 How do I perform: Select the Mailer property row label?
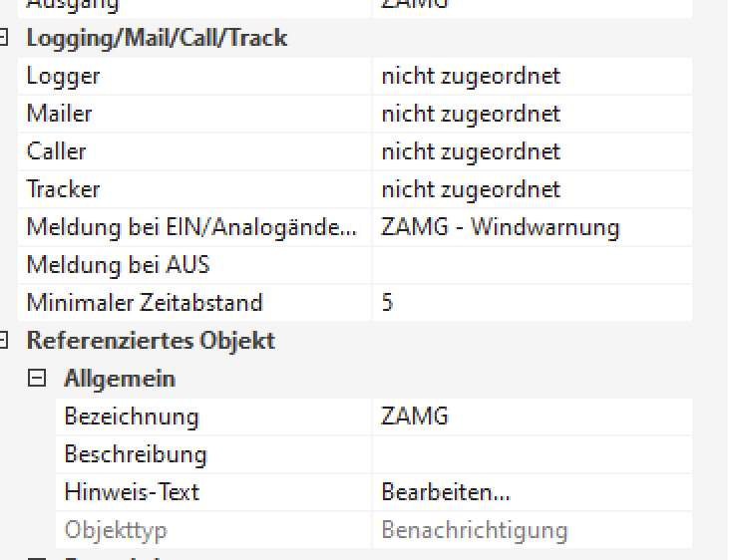point(59,114)
